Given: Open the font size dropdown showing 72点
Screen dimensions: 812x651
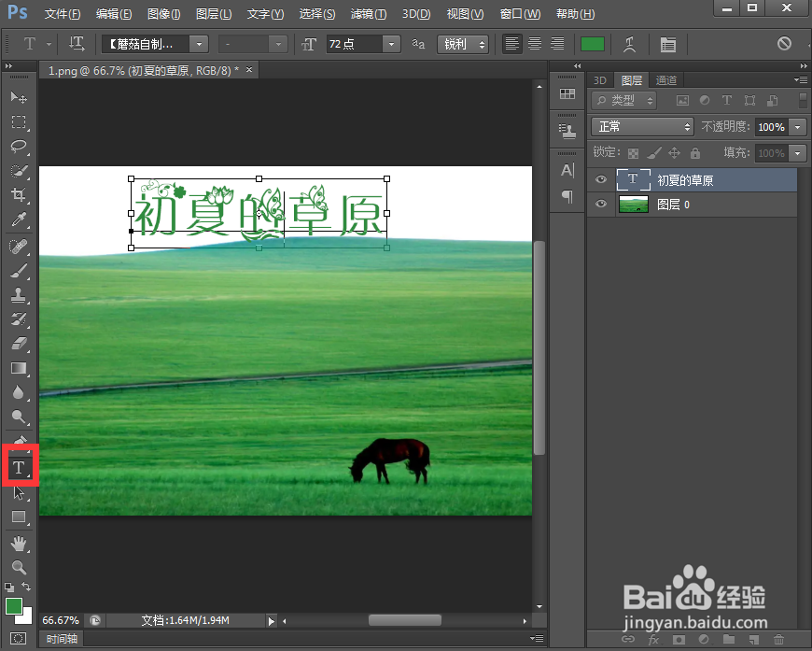Looking at the screenshot, I should (391, 44).
